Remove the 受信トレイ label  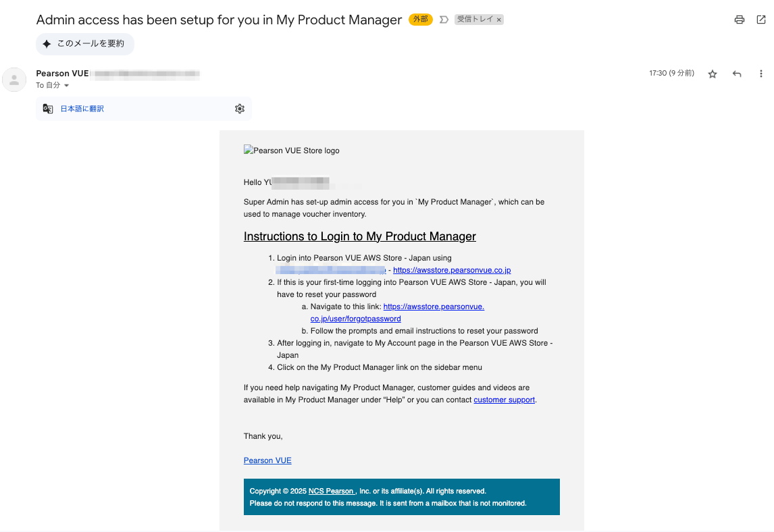click(499, 20)
